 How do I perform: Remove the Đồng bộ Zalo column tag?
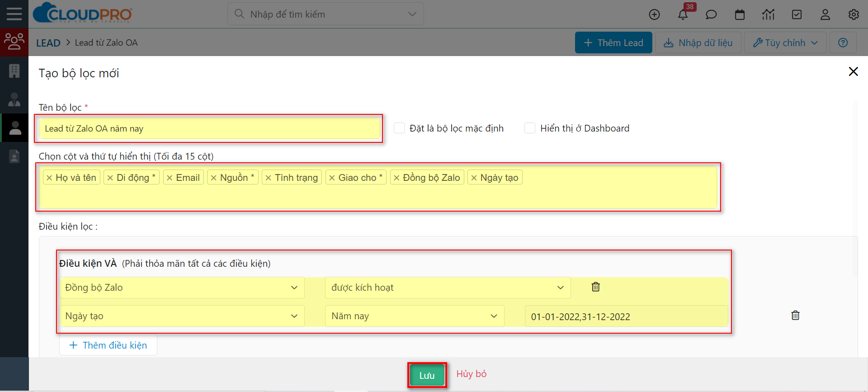click(x=396, y=178)
